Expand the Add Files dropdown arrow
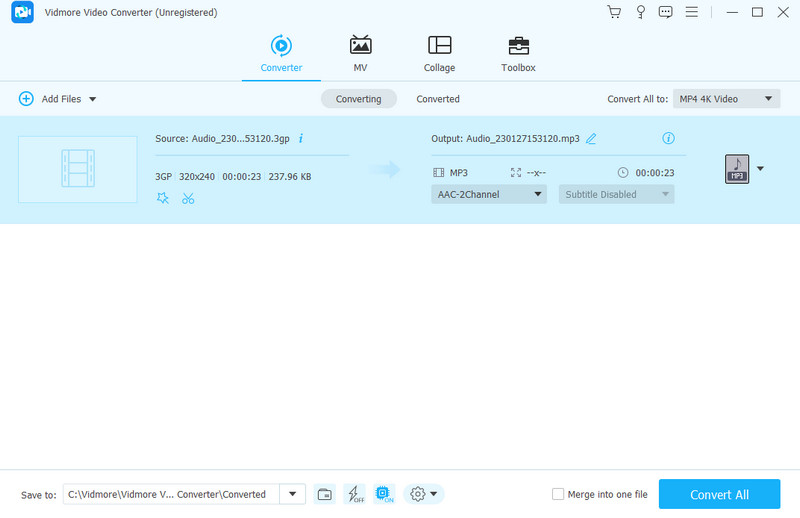The height and width of the screenshot is (518, 800). (92, 99)
